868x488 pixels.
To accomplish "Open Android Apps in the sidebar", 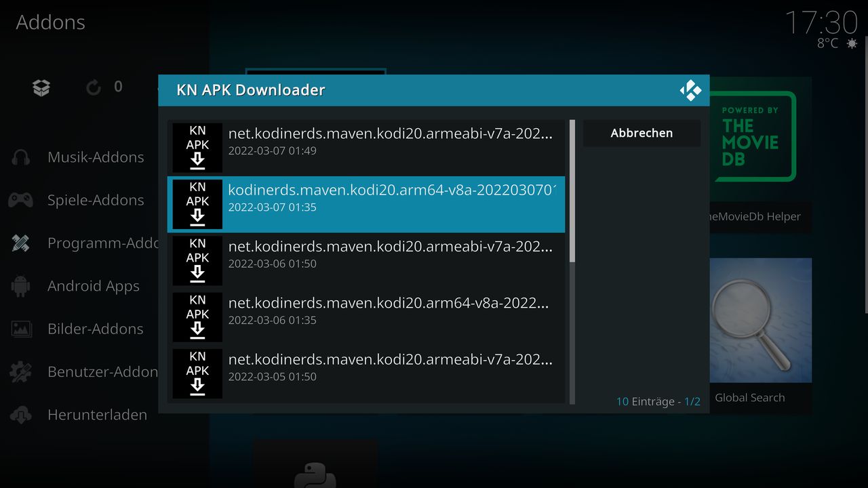I will pyautogui.click(x=94, y=286).
